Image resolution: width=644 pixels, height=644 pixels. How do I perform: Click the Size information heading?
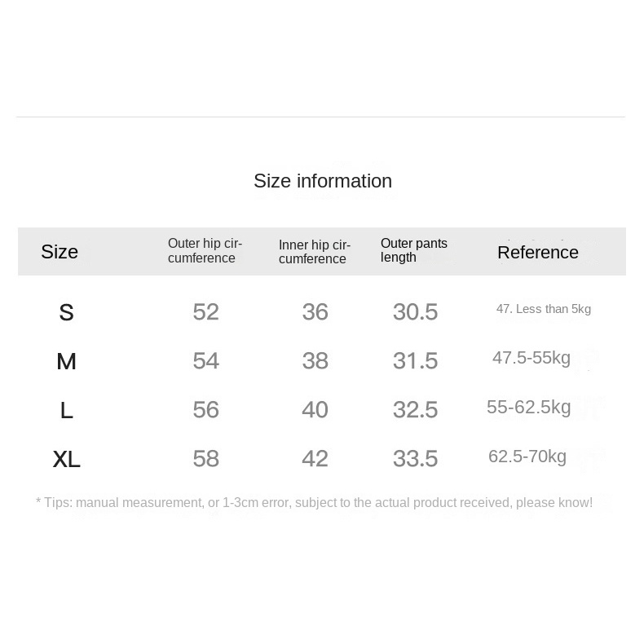click(x=323, y=181)
